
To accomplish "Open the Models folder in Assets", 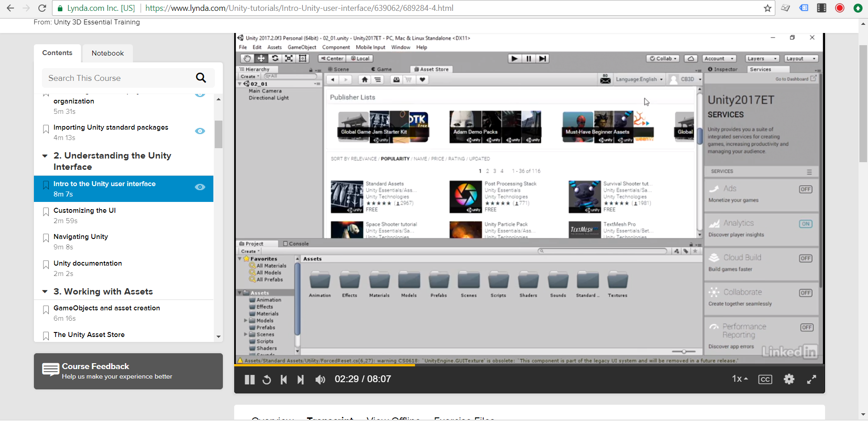I will (x=409, y=284).
